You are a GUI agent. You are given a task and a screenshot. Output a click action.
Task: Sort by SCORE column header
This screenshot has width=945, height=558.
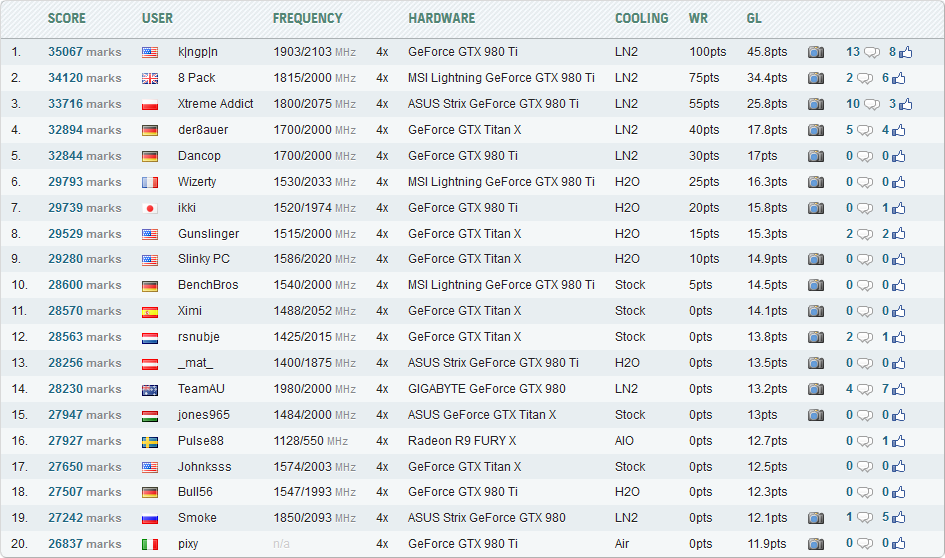click(67, 18)
